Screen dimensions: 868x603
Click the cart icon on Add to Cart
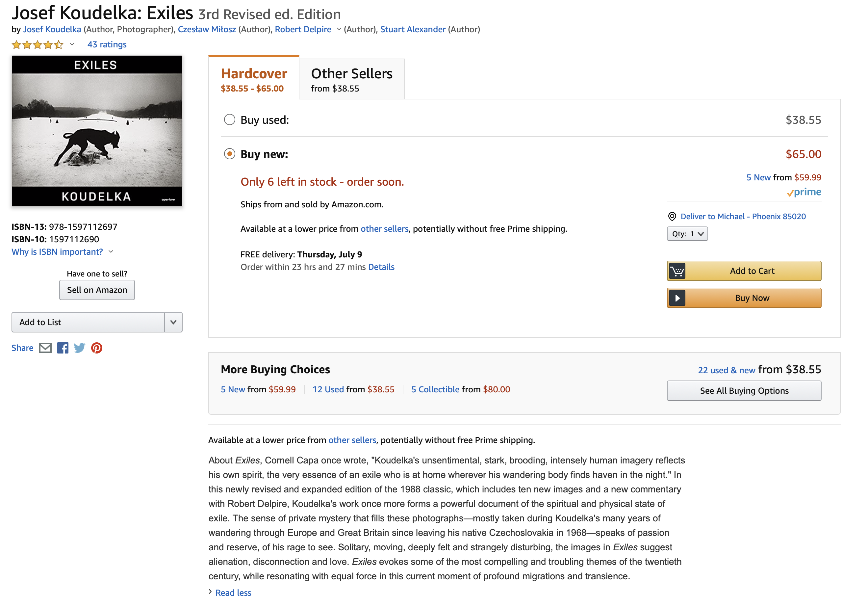[677, 271]
